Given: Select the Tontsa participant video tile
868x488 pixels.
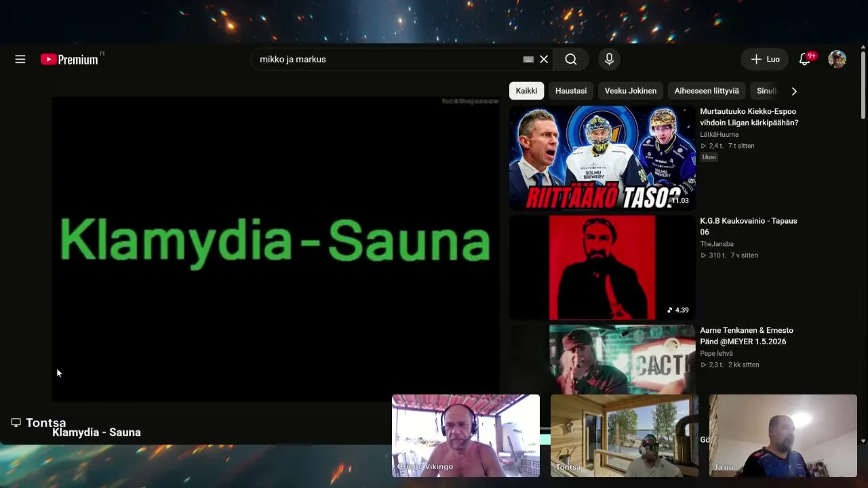Looking at the screenshot, I should click(x=625, y=436).
